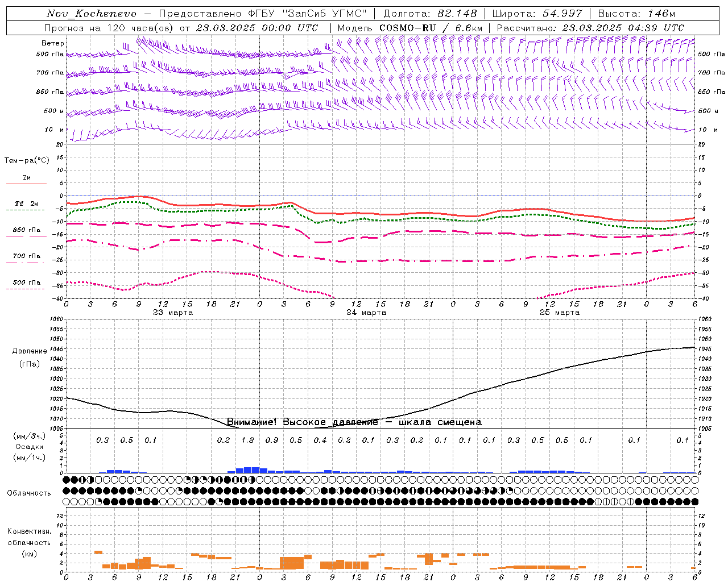The image size is (728, 582).
Task: Click the "Ветер" wind section label
Action: pos(53,43)
